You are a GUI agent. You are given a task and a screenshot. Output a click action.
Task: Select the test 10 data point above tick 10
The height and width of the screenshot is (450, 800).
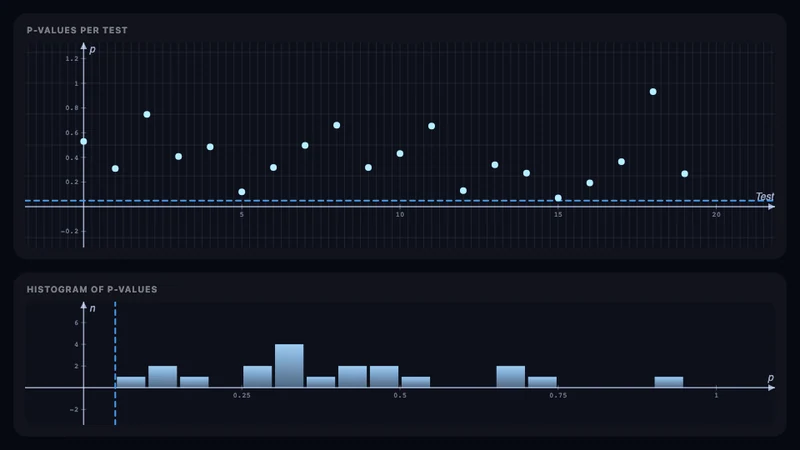[x=400, y=154]
